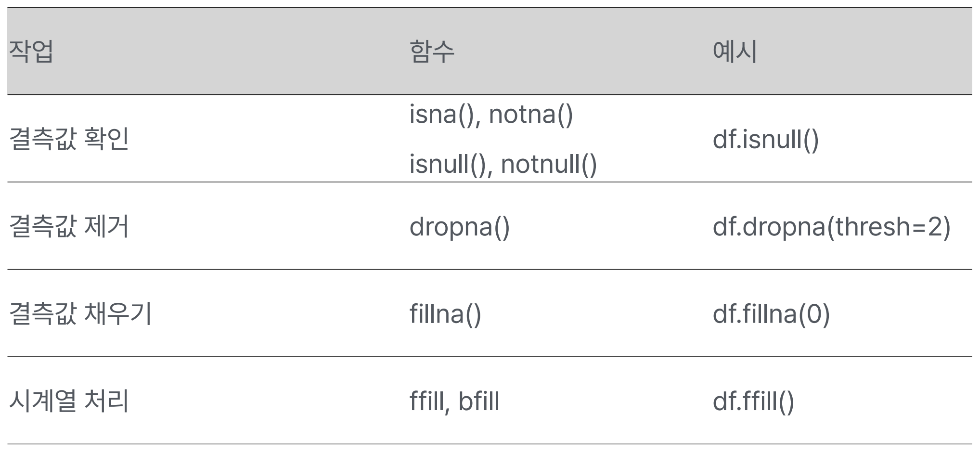The width and height of the screenshot is (980, 453).
Task: Select the 결측값 채우기 row label
Action: click(x=80, y=313)
